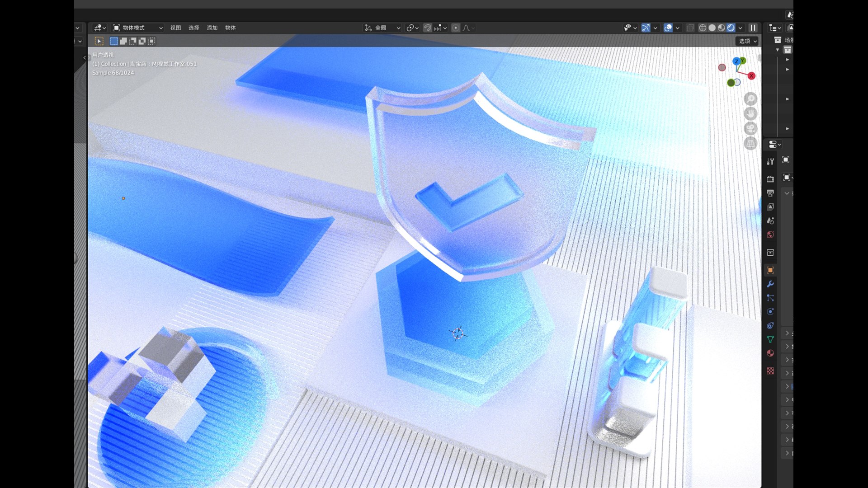Open the Material properties tab
The width and height of the screenshot is (868, 488).
[x=770, y=353]
